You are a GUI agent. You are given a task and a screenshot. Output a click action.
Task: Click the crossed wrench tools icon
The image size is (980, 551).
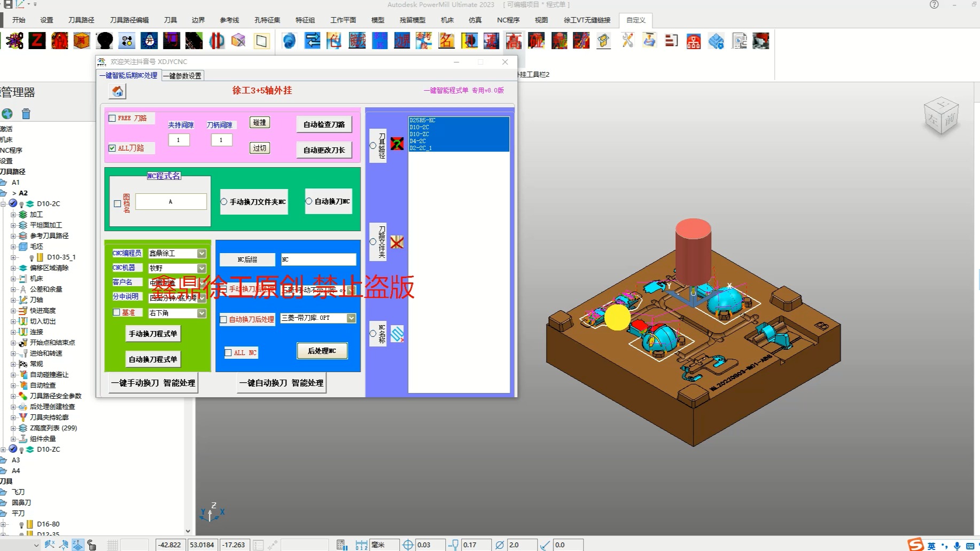[x=627, y=41]
